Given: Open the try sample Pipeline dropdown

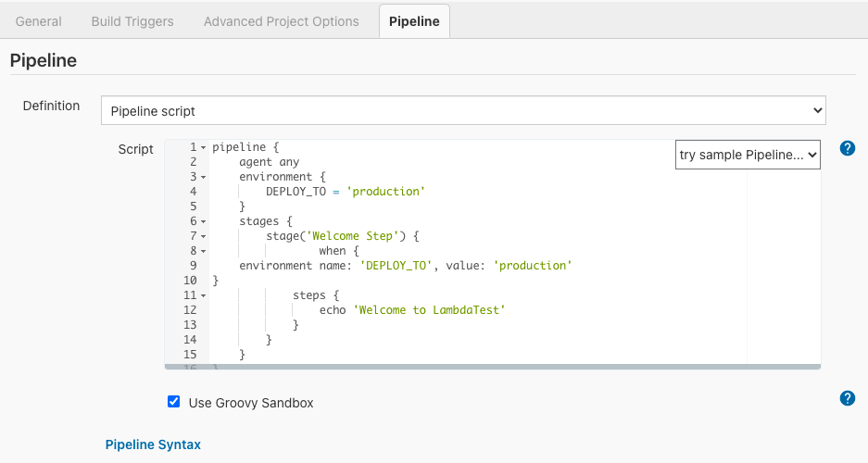Looking at the screenshot, I should click(748, 155).
